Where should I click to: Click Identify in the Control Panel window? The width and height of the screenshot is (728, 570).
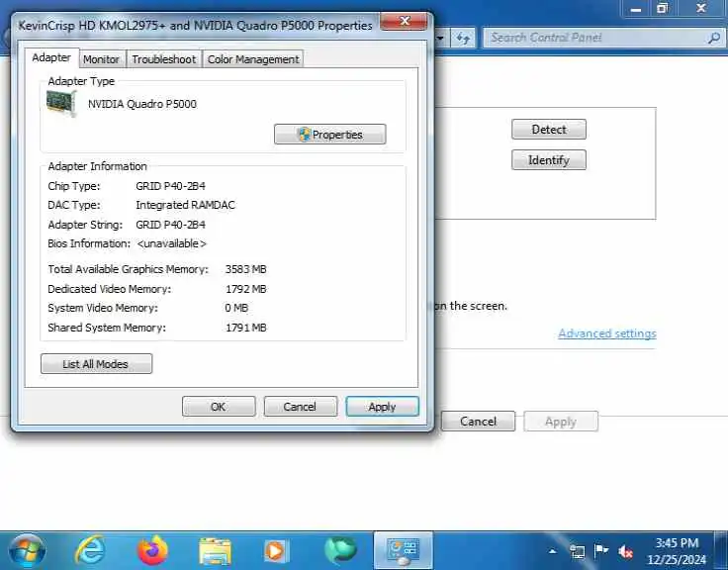(549, 159)
